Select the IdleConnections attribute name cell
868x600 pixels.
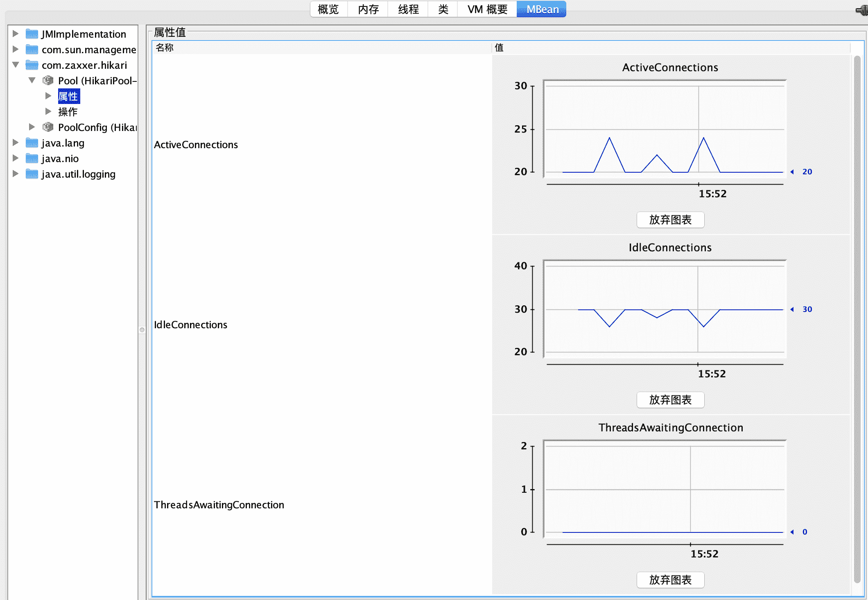pyautogui.click(x=191, y=325)
